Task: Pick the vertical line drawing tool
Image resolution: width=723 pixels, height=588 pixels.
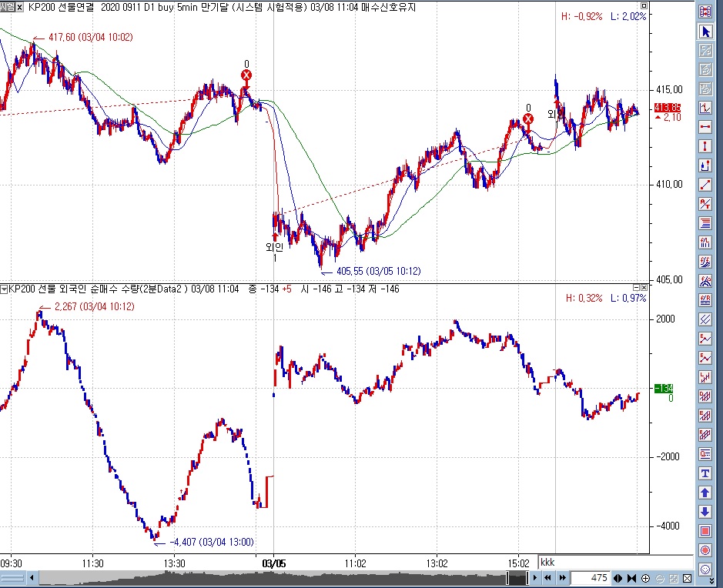Action: point(705,146)
